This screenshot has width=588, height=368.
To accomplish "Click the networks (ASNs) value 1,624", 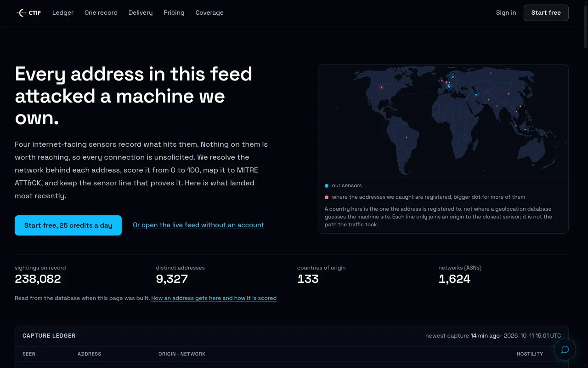I will (x=454, y=279).
